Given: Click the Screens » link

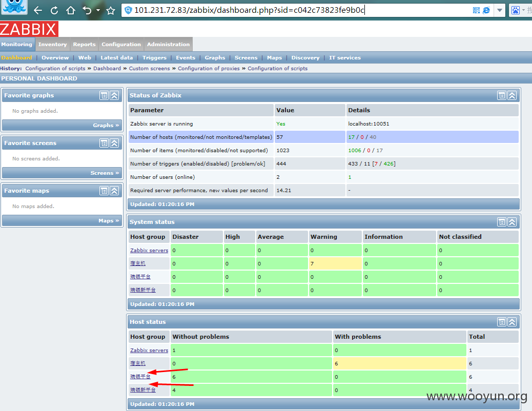Looking at the screenshot, I should point(105,173).
